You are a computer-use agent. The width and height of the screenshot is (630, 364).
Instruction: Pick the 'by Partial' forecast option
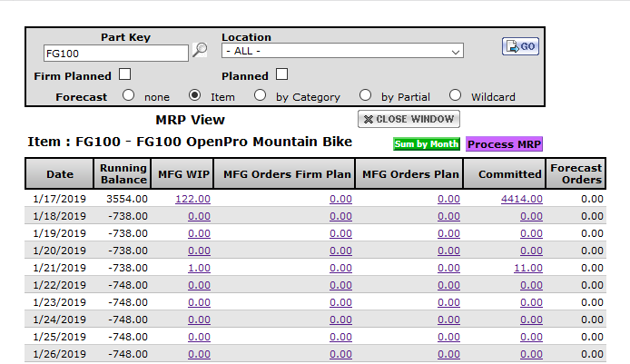point(365,95)
